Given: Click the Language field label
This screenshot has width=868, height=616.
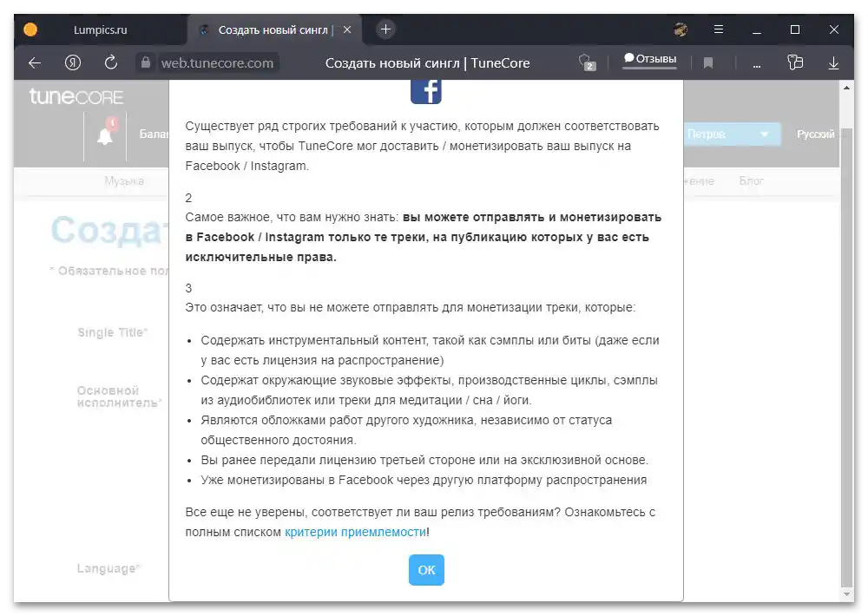Looking at the screenshot, I should click(108, 568).
